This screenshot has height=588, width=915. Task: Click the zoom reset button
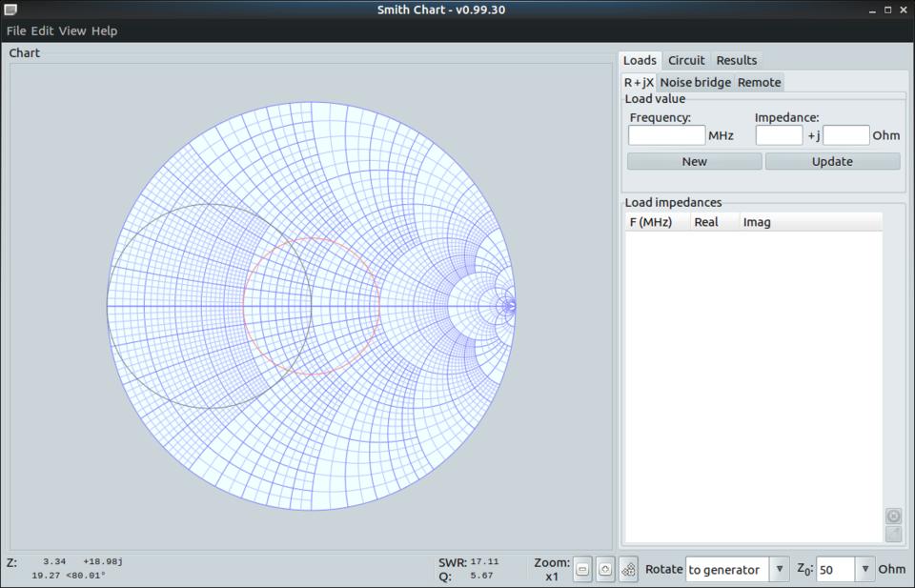[605, 569]
